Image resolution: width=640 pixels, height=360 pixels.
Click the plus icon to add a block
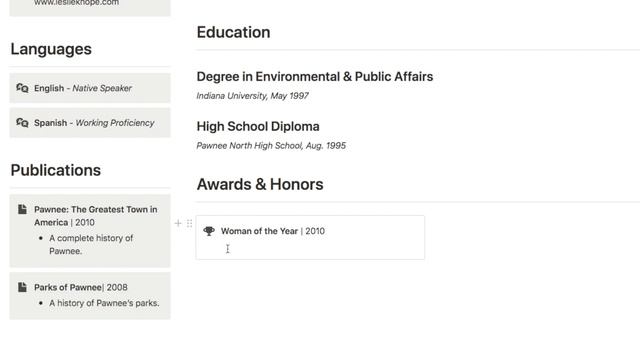[178, 223]
